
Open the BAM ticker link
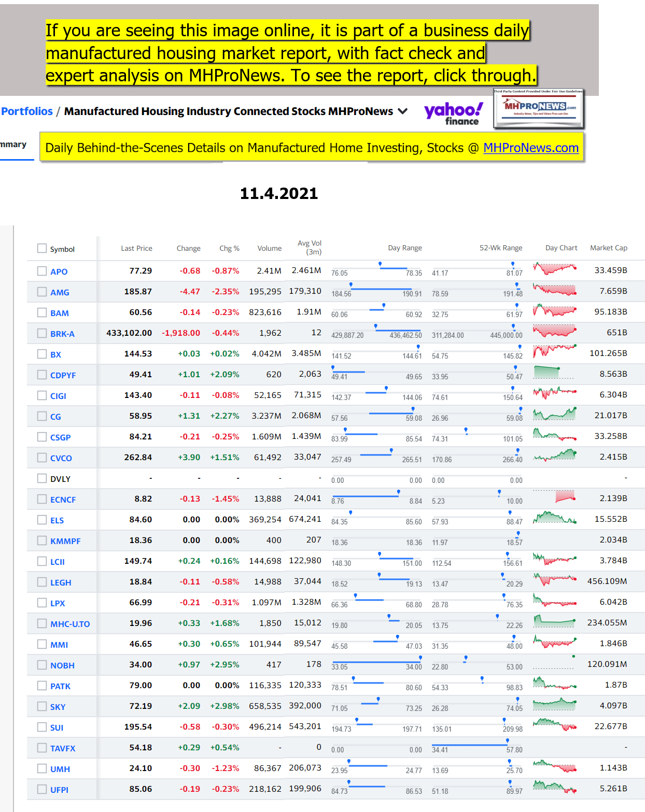[60, 313]
